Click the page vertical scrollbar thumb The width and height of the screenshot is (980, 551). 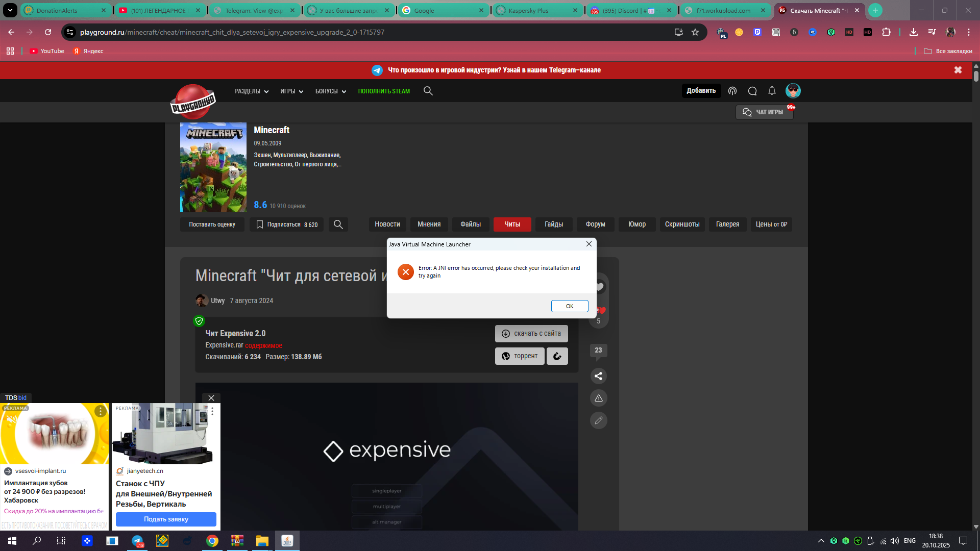tap(976, 76)
